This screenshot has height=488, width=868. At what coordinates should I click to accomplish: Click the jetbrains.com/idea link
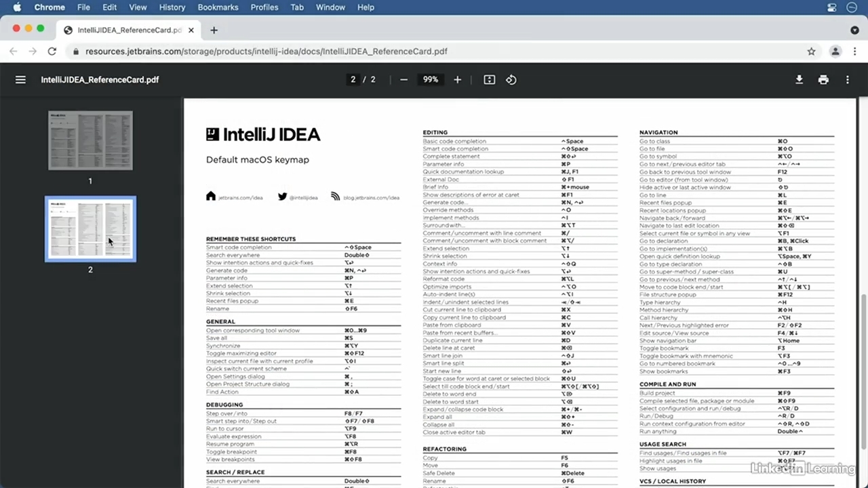point(234,197)
